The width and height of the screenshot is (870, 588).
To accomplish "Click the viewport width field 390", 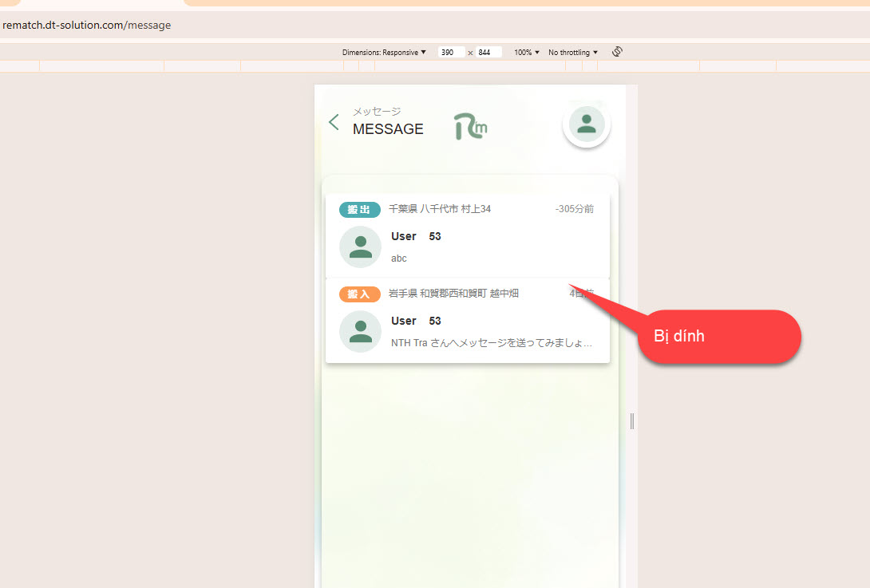I will [451, 53].
